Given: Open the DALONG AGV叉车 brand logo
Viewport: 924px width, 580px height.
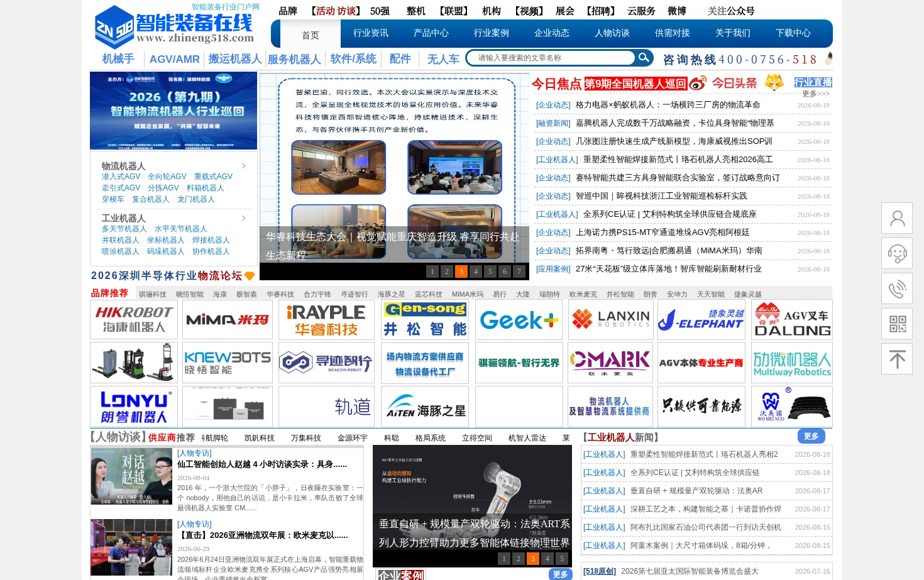Looking at the screenshot, I should coord(792,319).
